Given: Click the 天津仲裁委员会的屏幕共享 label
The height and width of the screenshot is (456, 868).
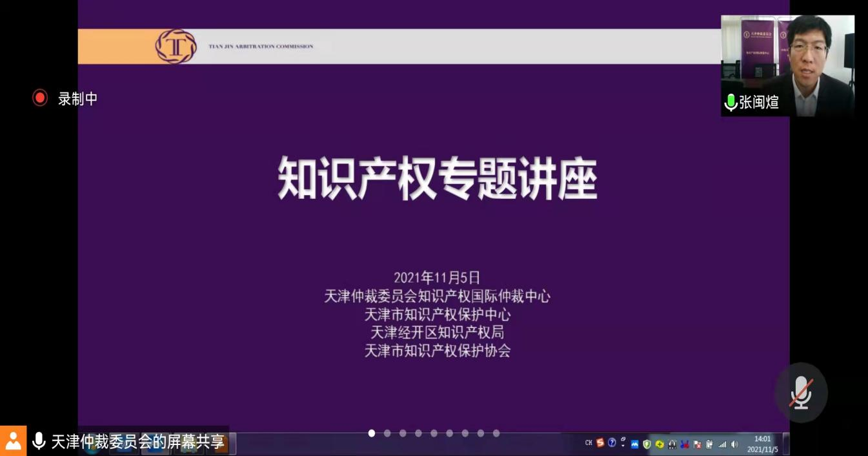Looking at the screenshot, I should pos(137,442).
